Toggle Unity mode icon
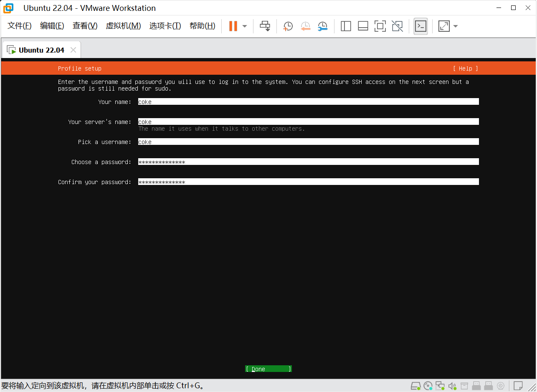 397,26
